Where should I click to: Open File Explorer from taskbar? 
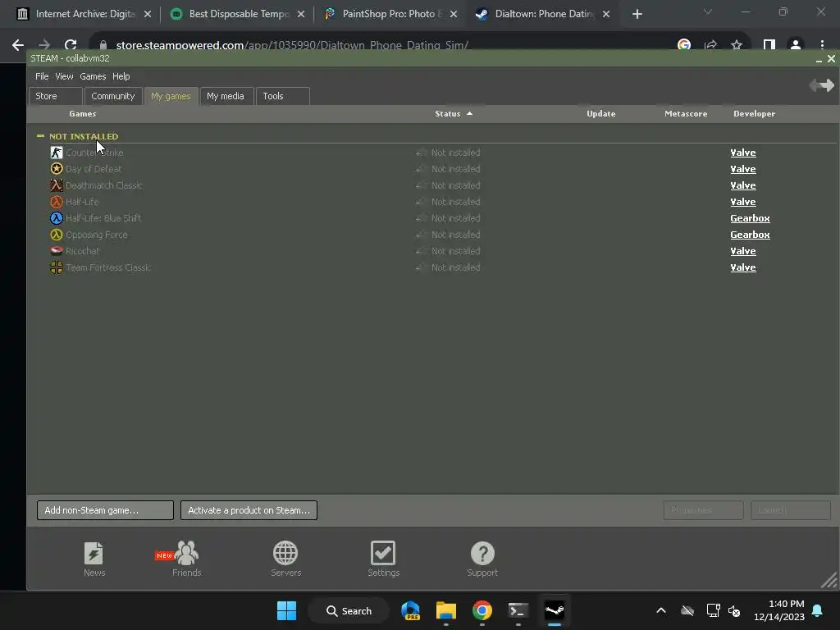point(445,610)
